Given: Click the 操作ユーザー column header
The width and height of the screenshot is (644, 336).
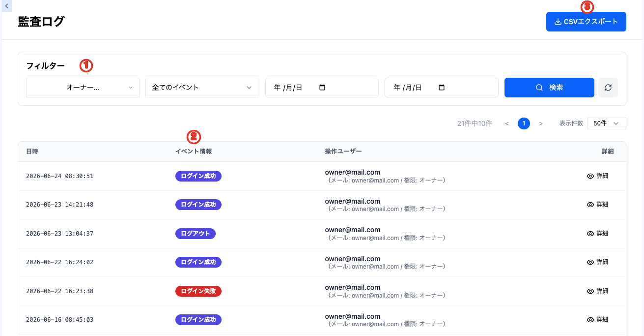Looking at the screenshot, I should 343,152.
